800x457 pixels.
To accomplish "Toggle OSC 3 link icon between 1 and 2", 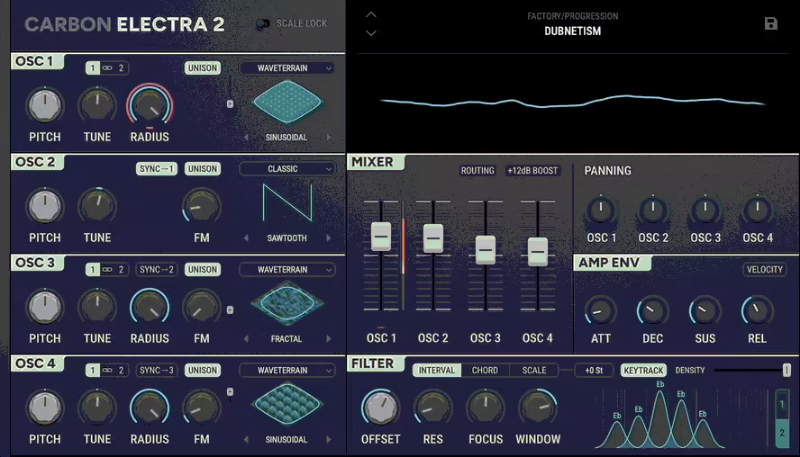I will [107, 269].
